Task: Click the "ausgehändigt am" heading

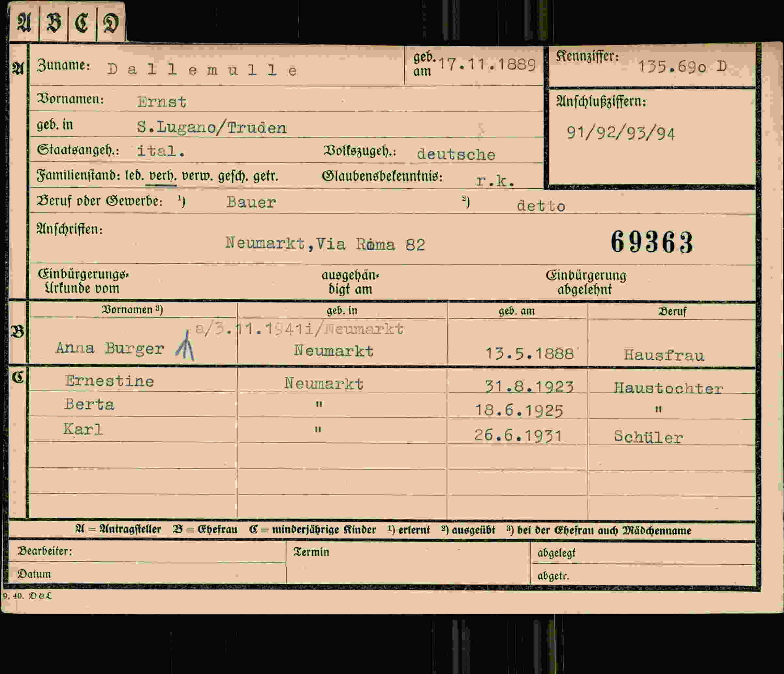Action: coord(350,282)
